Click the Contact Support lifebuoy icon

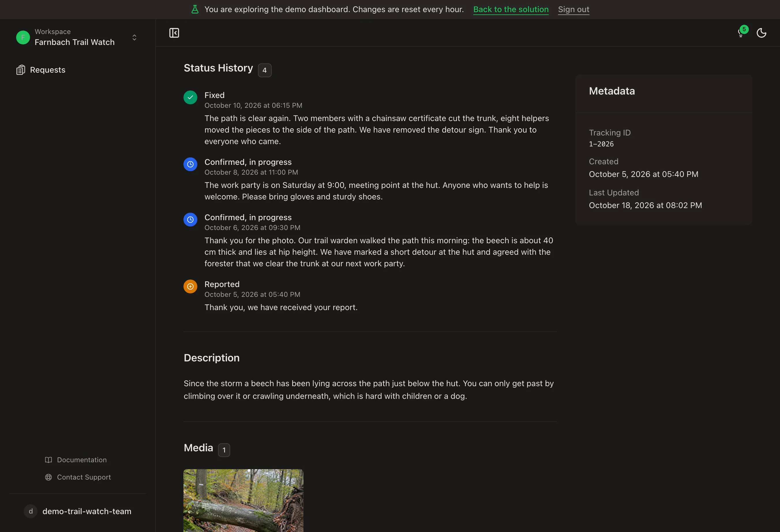click(48, 477)
